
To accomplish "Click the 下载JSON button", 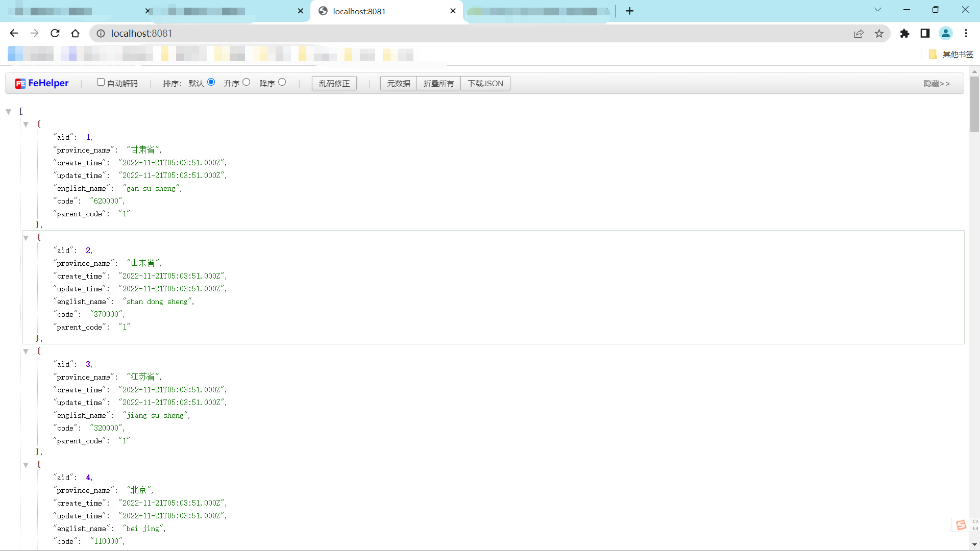I will (x=485, y=83).
